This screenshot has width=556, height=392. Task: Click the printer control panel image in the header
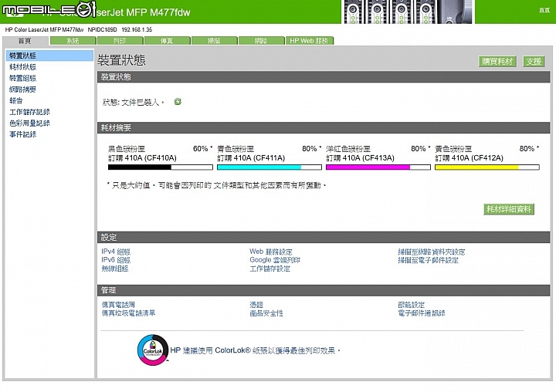click(408, 12)
